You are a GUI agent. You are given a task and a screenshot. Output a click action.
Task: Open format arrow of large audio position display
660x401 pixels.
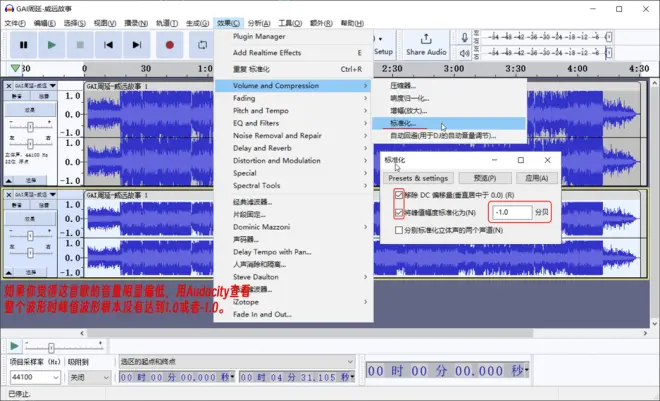pyautogui.click(x=526, y=371)
